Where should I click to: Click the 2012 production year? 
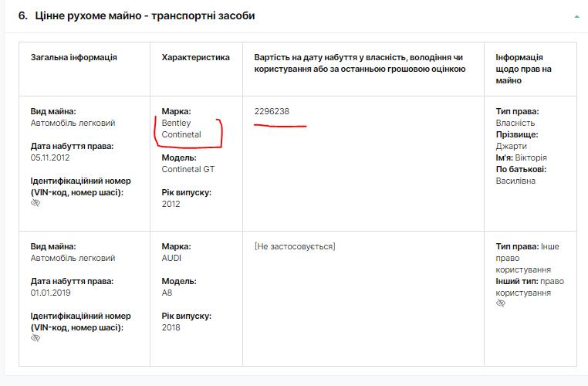(171, 204)
